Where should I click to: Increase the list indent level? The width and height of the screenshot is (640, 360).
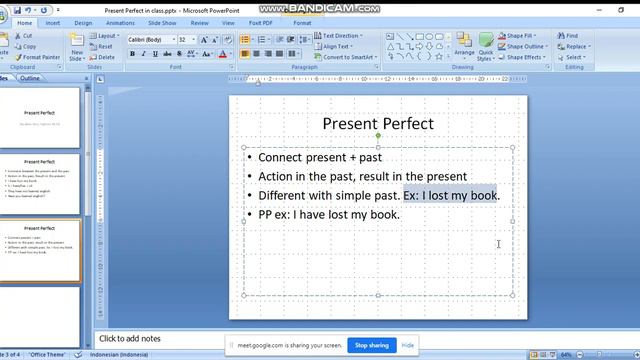pos(291,40)
